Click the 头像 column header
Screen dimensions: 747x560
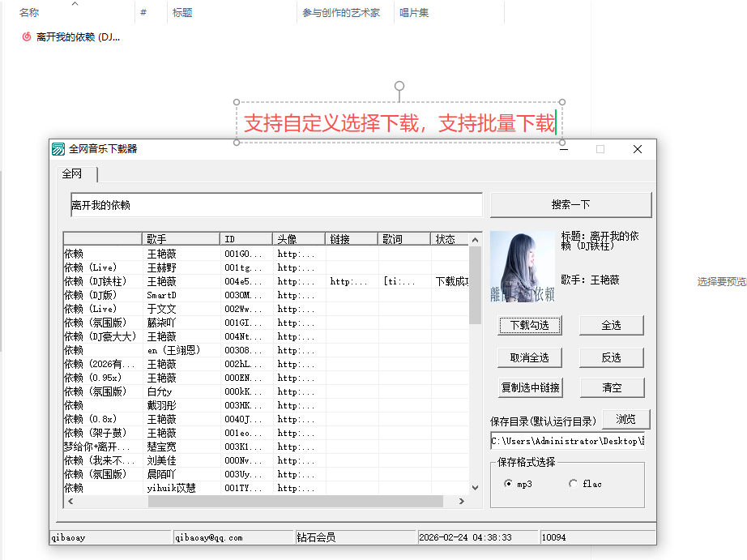[299, 239]
